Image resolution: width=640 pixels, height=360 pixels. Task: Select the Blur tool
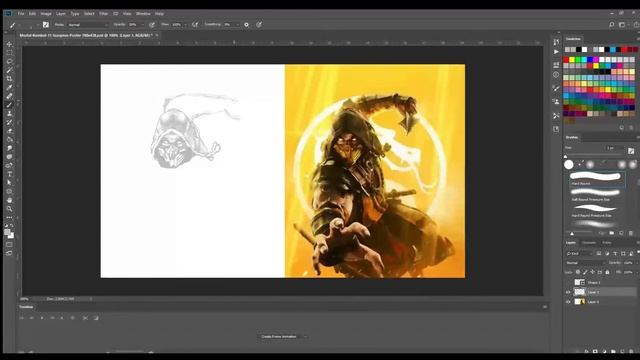pyautogui.click(x=9, y=148)
